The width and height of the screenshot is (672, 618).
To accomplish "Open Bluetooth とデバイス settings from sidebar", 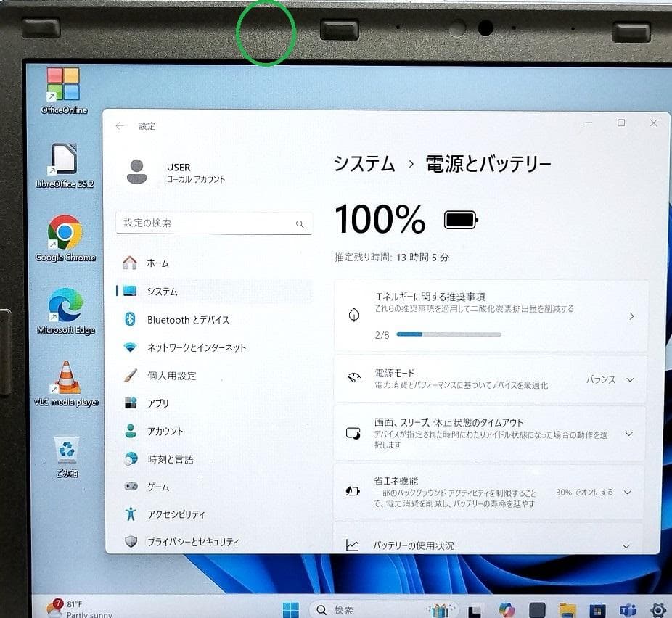I will pos(181,319).
